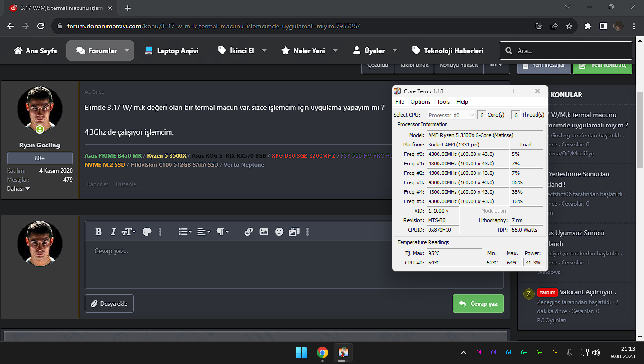Screen dimensions: 644x364
Task: Expand Dahası under user profile
Action: click(x=18, y=189)
